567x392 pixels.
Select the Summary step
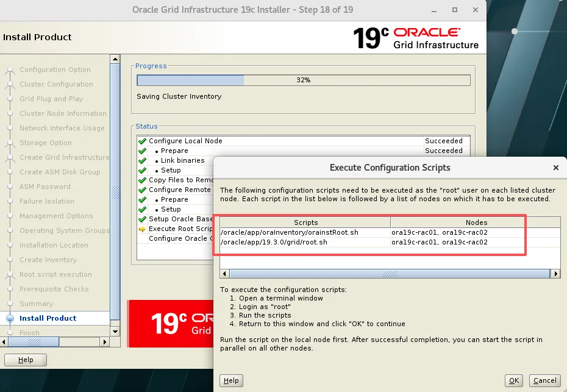(36, 304)
